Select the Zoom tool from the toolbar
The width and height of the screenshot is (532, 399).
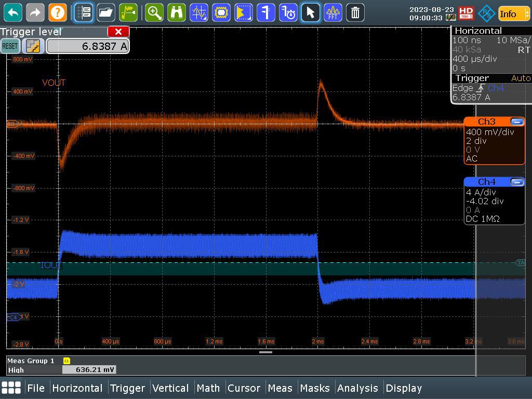154,13
